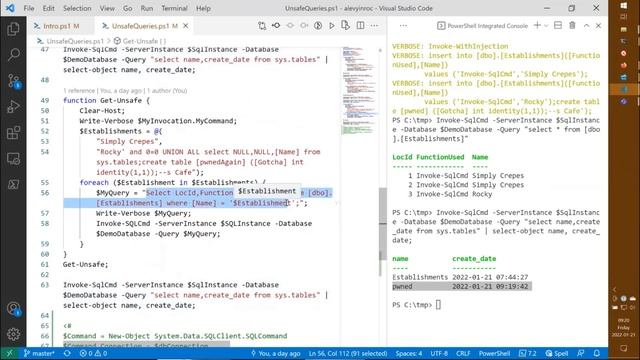Split the terminal panel
The image size is (640, 360).
(x=558, y=26)
